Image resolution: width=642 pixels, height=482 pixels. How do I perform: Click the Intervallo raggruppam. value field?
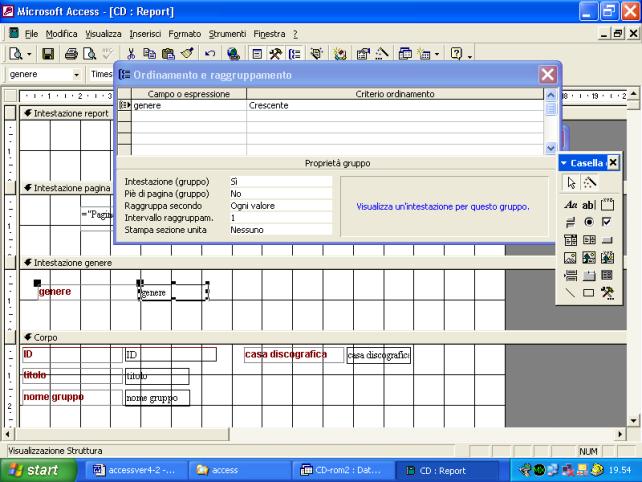280,218
